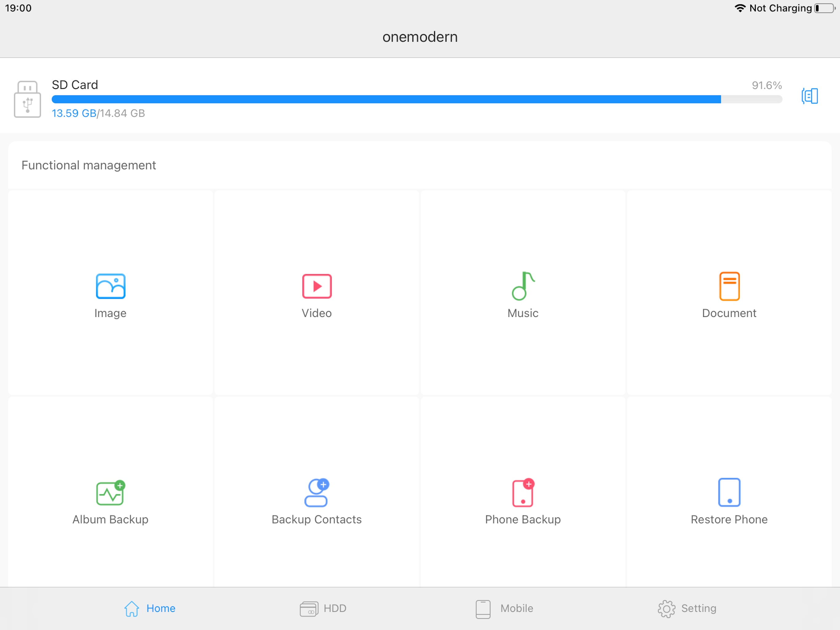The width and height of the screenshot is (840, 630).
Task: Click the 14.84 GB total capacity value
Action: [x=122, y=113]
